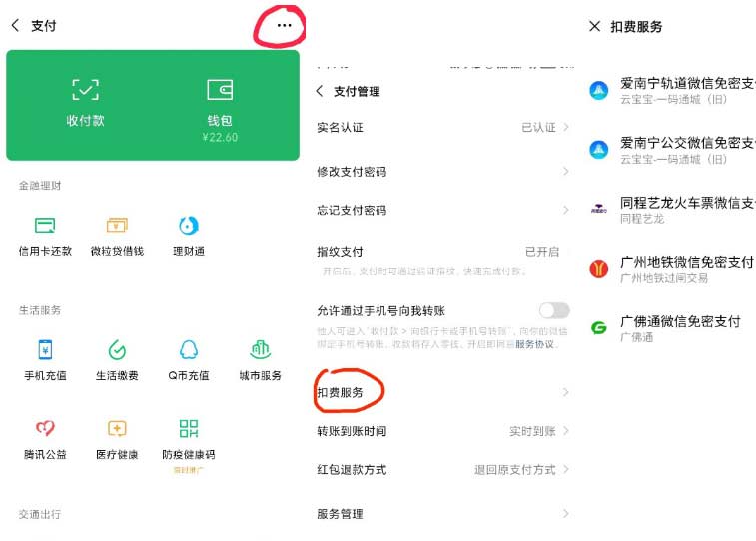Open 爱南宁公交微信免密支付 app icon

pos(599,150)
